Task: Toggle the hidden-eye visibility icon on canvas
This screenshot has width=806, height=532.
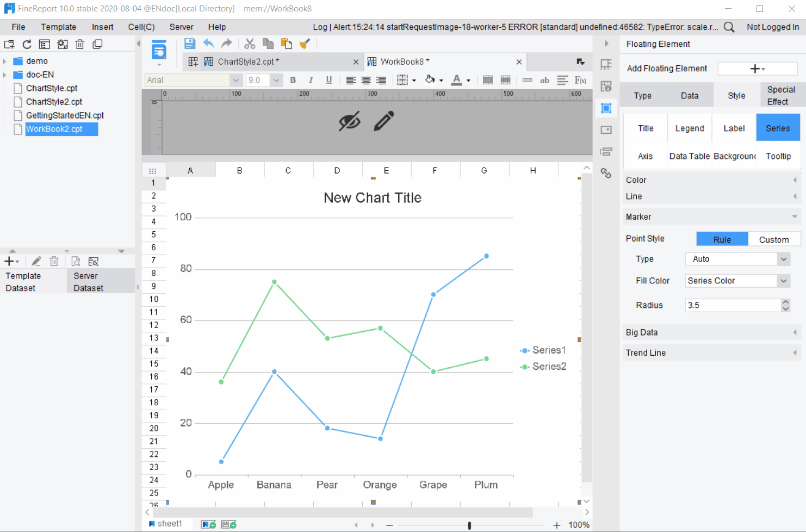Action: click(349, 121)
